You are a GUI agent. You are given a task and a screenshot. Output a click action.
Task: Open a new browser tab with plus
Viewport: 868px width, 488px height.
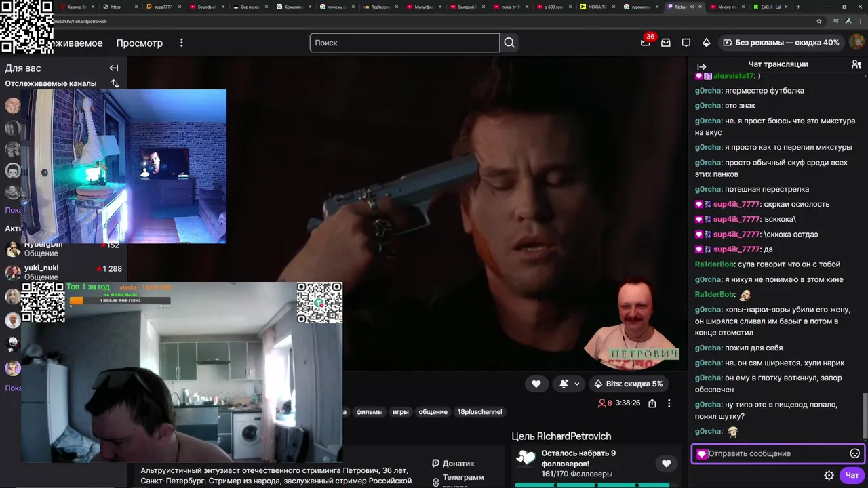798,7
